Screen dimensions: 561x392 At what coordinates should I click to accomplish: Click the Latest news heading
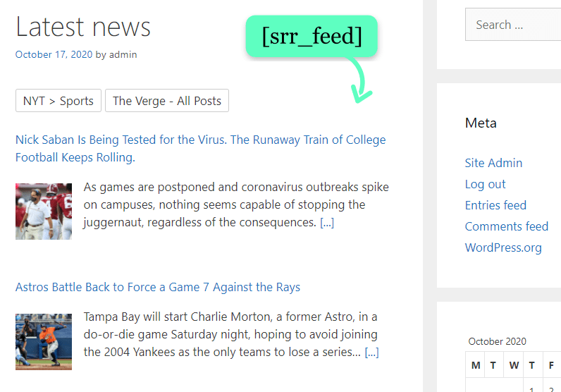pos(83,27)
